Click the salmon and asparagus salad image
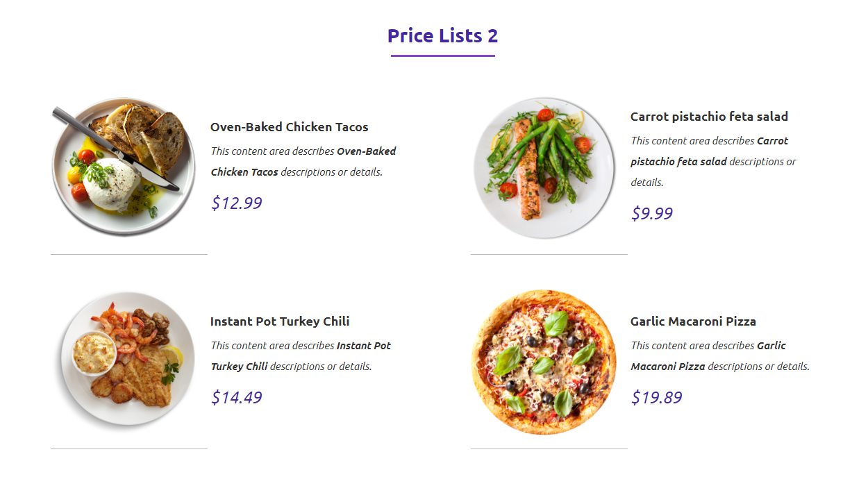The width and height of the screenshot is (868, 486). (x=544, y=168)
